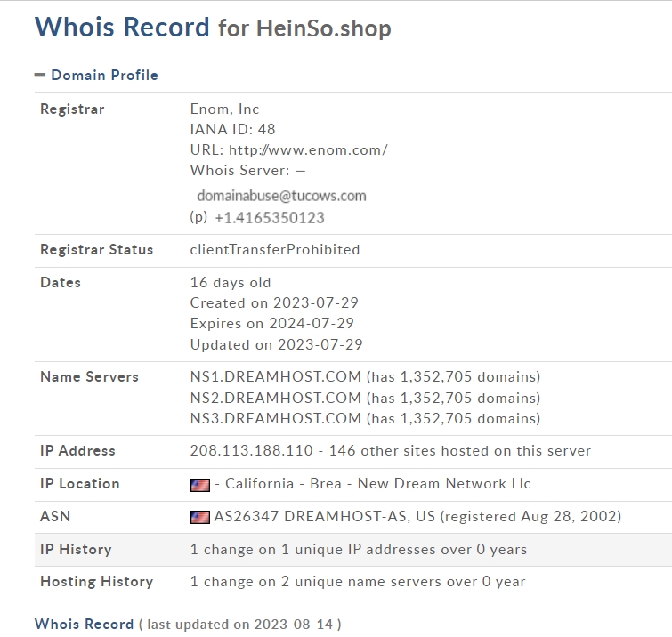This screenshot has width=672, height=637.
Task: Click the US flag icon in IP Location row
Action: tap(200, 485)
